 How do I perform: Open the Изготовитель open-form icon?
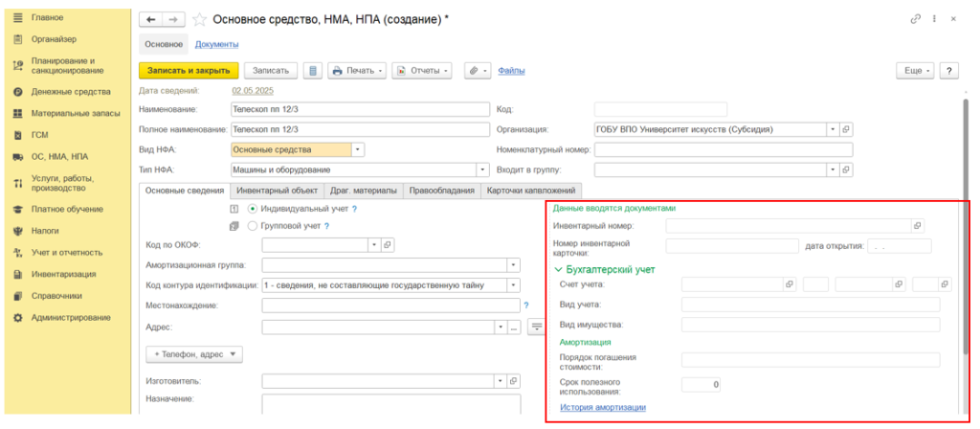[513, 381]
